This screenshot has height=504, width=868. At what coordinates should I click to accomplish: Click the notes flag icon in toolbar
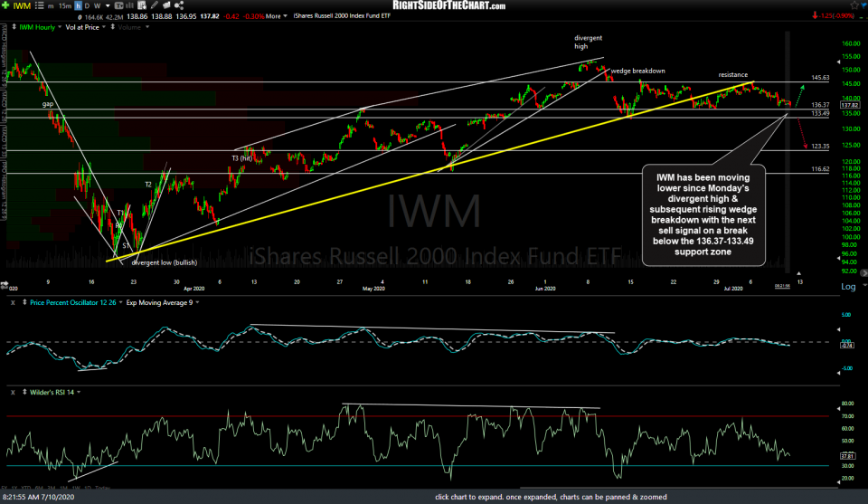tap(166, 5)
